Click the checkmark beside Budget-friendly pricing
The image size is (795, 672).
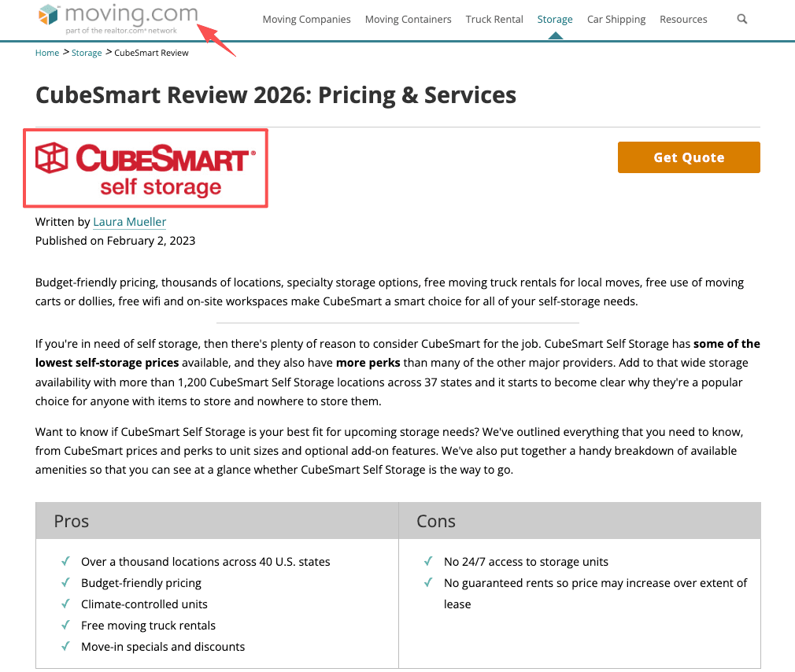(x=65, y=583)
